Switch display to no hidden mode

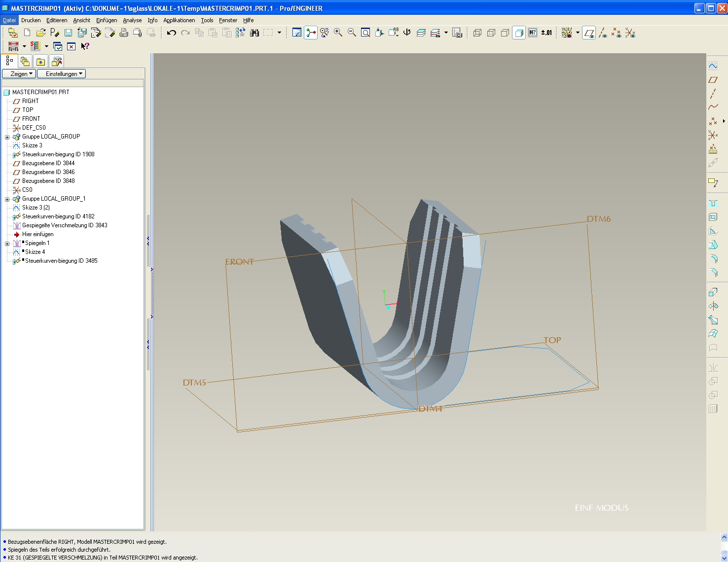(x=505, y=33)
